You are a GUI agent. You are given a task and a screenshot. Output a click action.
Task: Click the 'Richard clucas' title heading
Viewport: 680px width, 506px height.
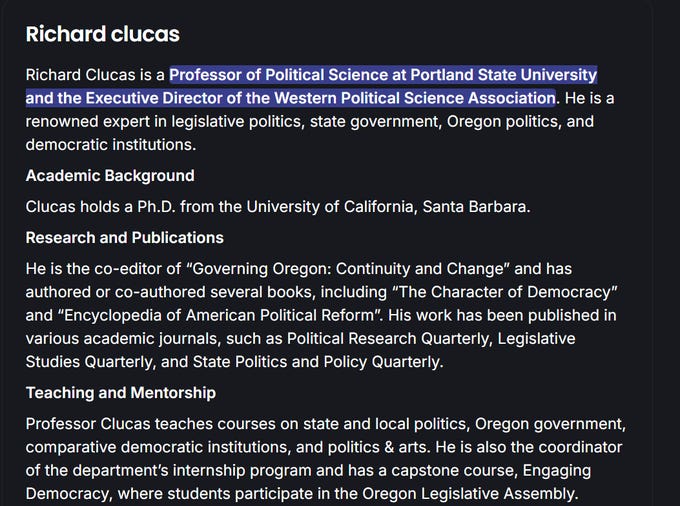[x=102, y=34]
